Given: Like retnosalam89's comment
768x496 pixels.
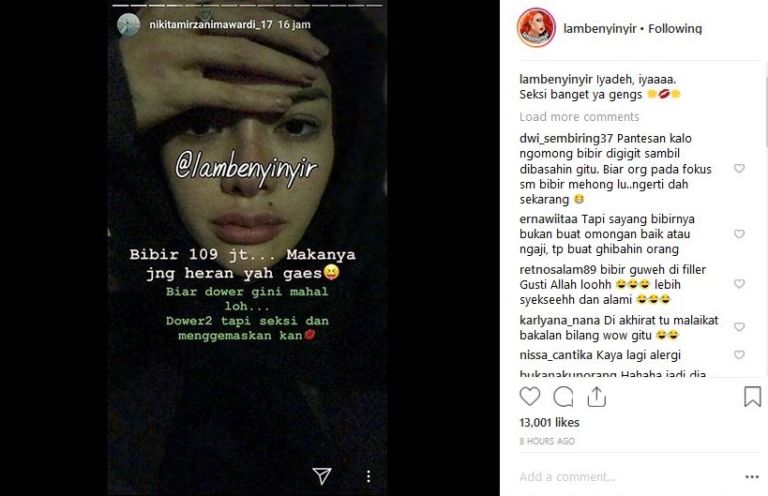Looking at the screenshot, I should coord(739,283).
